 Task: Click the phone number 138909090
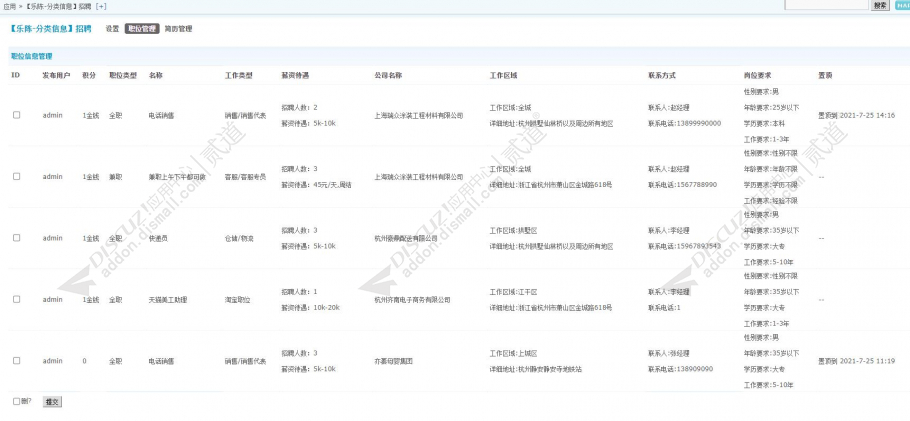pos(697,369)
